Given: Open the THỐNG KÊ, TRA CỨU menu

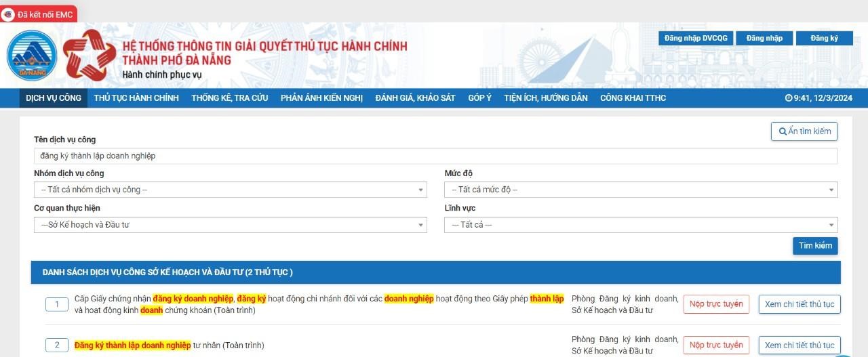Looking at the screenshot, I should (230, 98).
